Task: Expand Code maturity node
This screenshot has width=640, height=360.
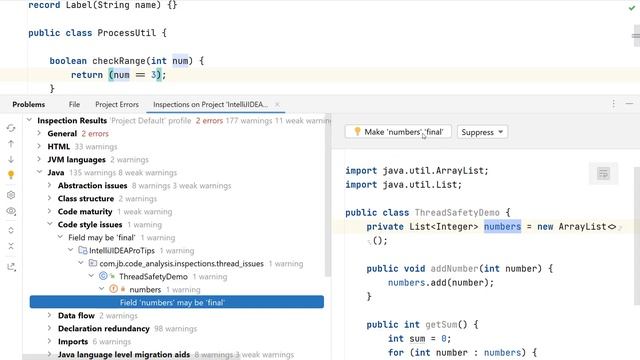Action: [x=49, y=211]
